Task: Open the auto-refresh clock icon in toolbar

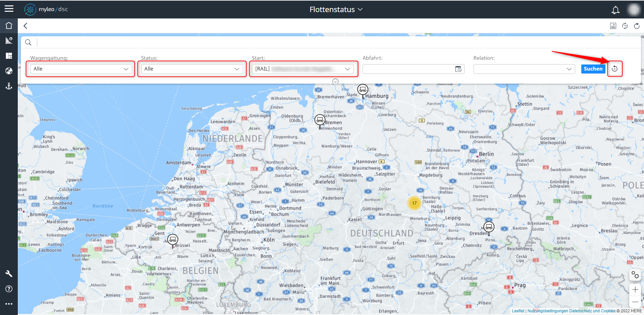Action: (625, 26)
